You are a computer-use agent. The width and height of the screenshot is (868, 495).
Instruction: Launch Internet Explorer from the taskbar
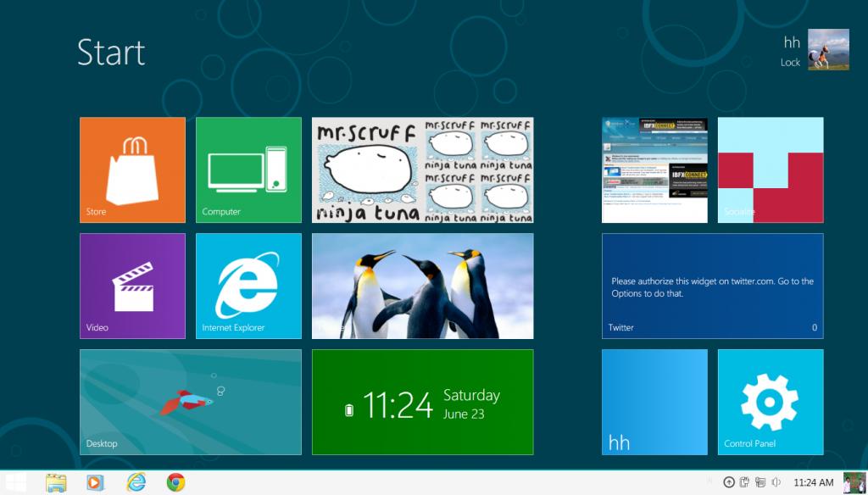click(x=136, y=482)
